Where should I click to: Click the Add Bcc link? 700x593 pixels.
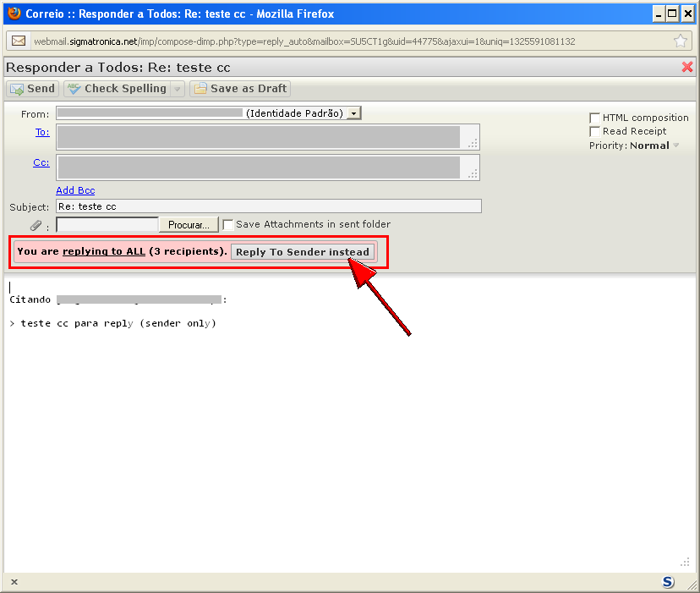click(75, 190)
